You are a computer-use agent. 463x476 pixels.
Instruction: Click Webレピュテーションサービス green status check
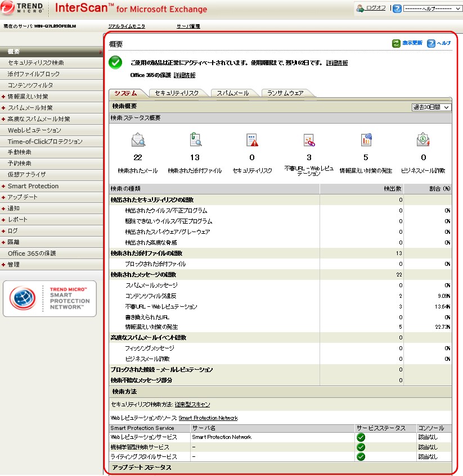(360, 437)
